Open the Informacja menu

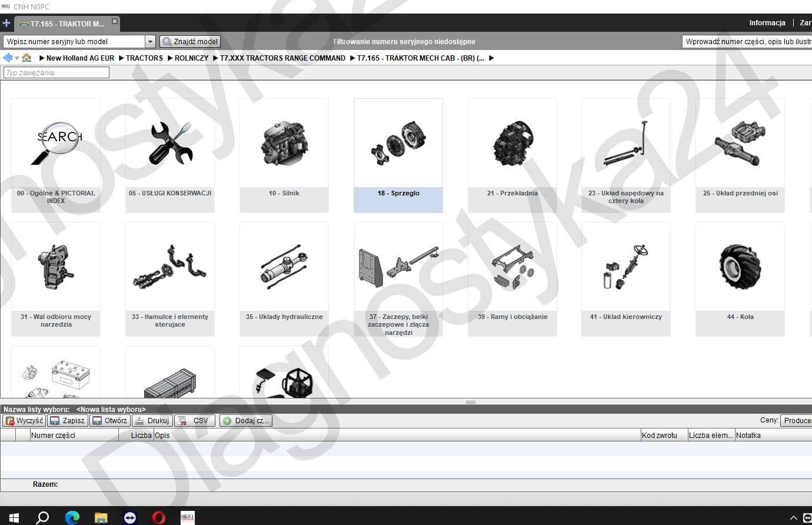pyautogui.click(x=767, y=23)
